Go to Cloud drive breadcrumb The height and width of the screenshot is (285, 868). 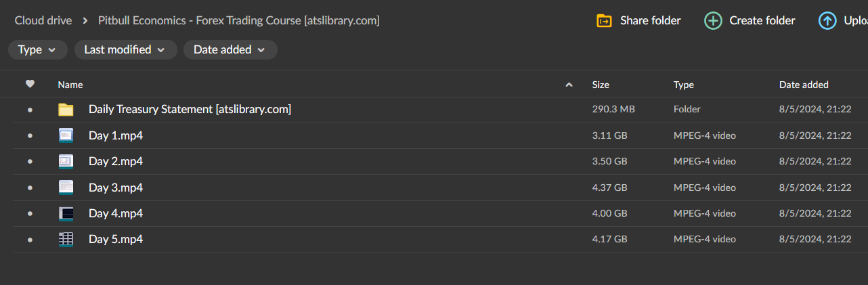(43, 20)
